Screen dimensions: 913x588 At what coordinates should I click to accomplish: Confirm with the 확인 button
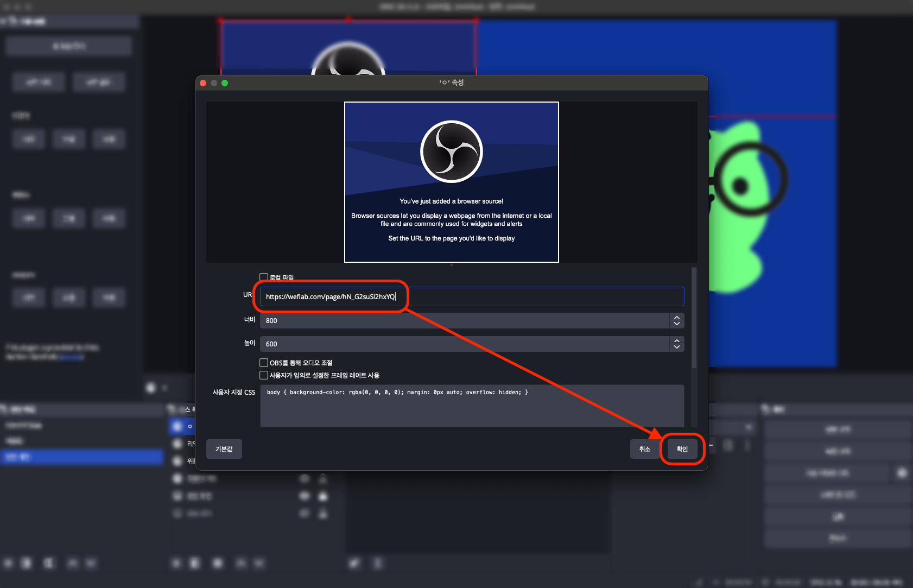click(x=682, y=449)
